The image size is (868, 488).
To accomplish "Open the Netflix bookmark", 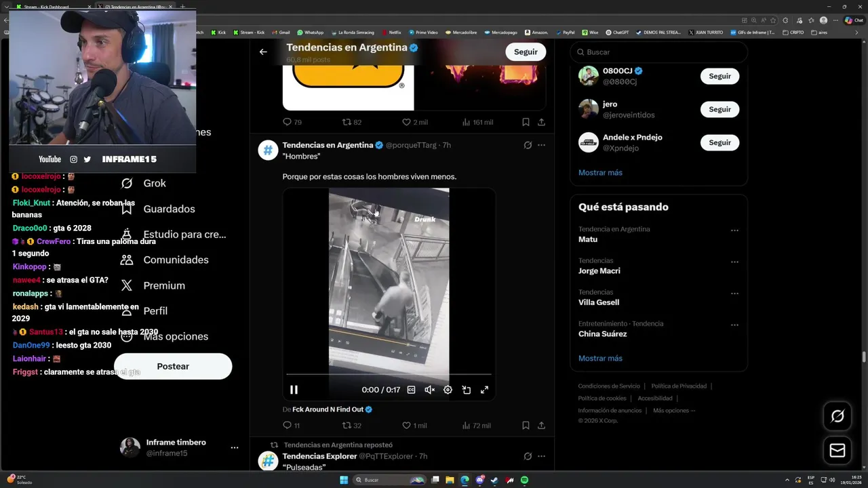I will tap(391, 32).
